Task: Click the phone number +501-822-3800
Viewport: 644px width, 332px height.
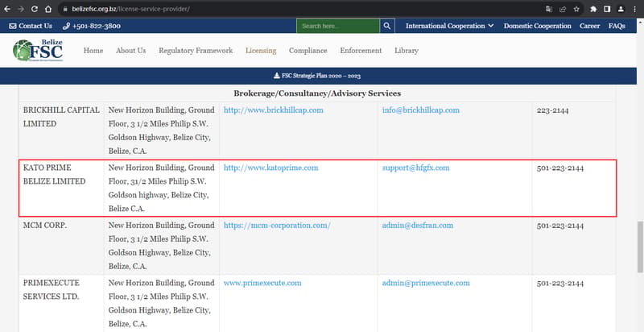Action: click(x=92, y=26)
